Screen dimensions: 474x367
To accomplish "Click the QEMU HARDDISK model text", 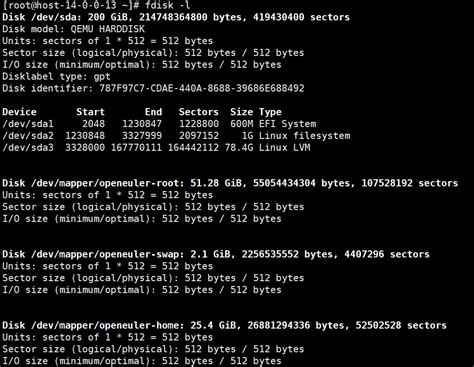I will pyautogui.click(x=107, y=29).
